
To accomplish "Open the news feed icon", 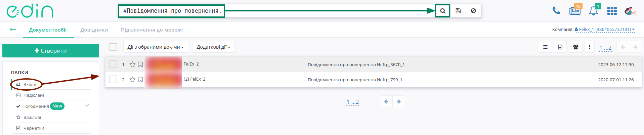I will tap(575, 11).
